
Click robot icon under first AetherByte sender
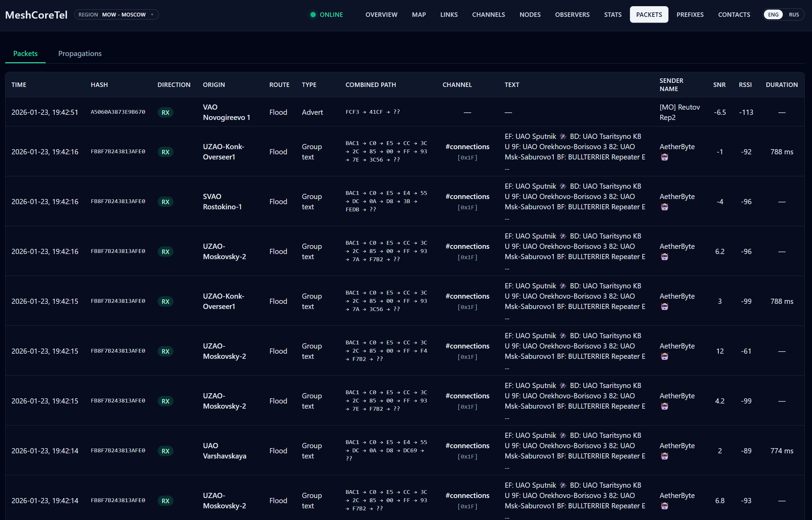pyautogui.click(x=664, y=157)
